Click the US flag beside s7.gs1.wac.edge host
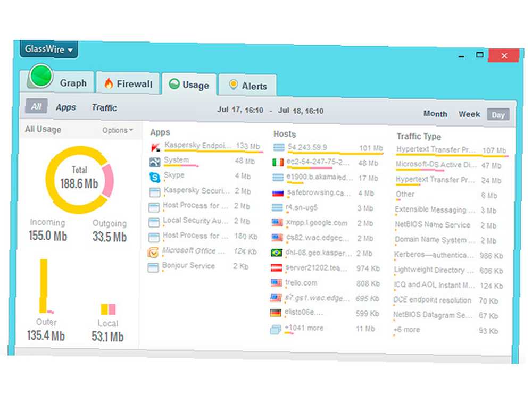Viewport: 532px width, 403px height. (x=276, y=298)
